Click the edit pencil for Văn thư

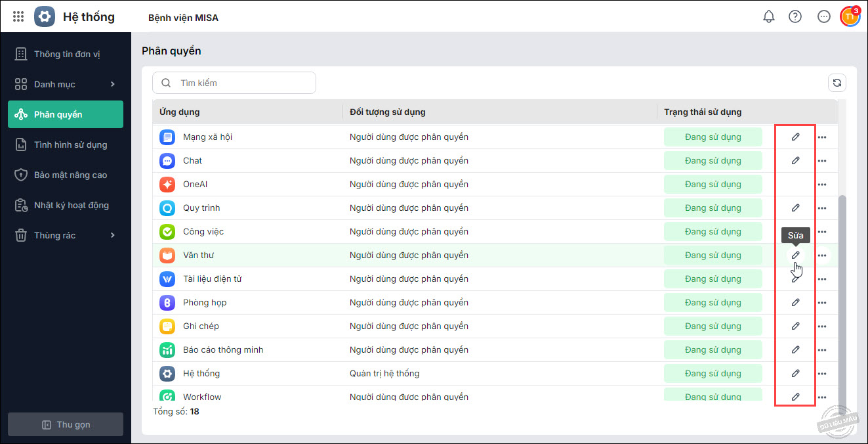point(795,255)
